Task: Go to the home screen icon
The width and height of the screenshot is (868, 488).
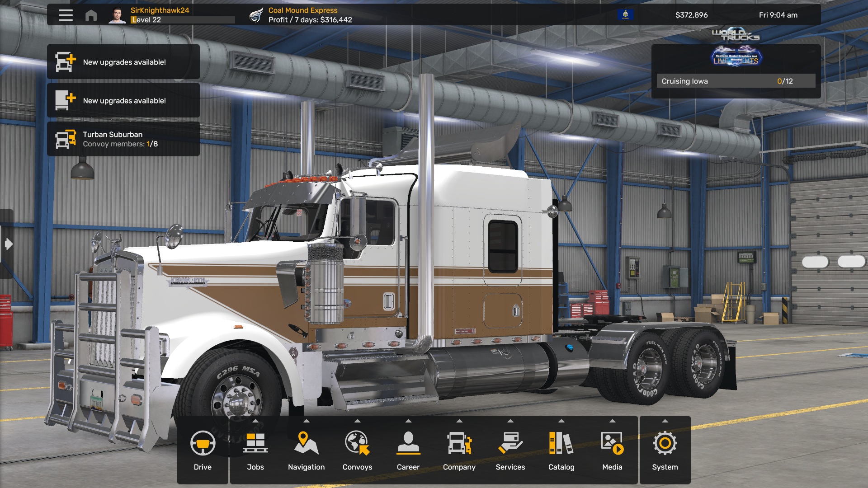Action: click(x=91, y=15)
